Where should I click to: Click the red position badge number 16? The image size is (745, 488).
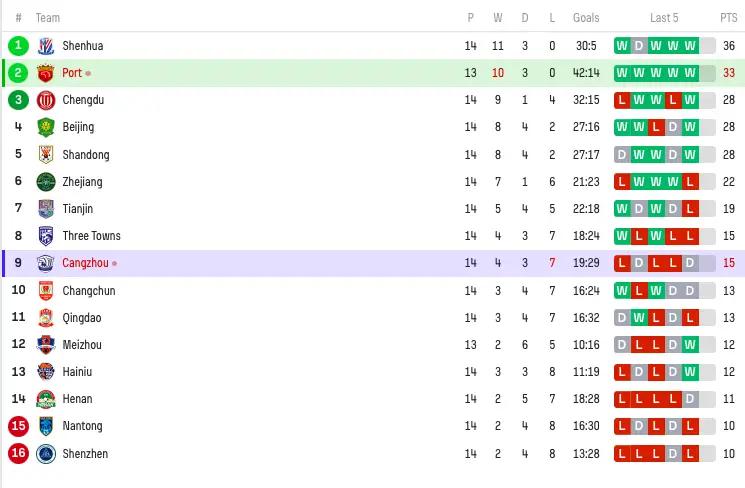point(18,454)
